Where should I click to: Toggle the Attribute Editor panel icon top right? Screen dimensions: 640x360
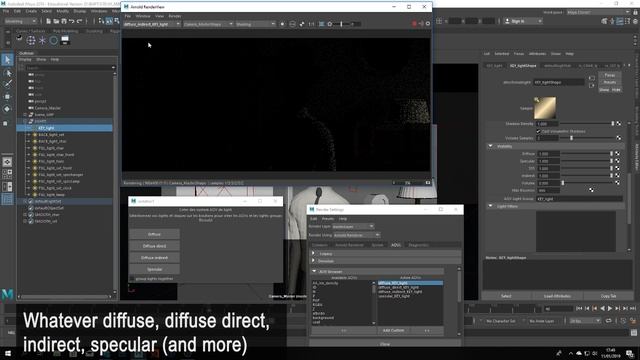(620, 21)
